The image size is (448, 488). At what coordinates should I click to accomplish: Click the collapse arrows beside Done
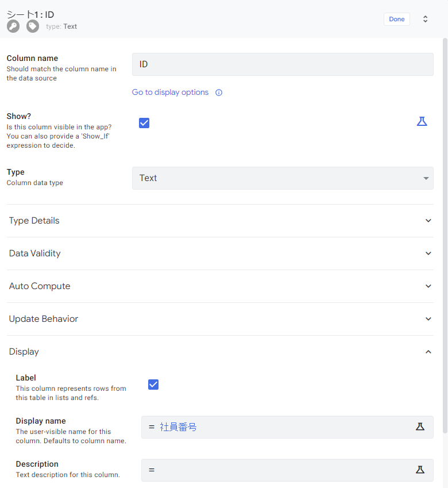pyautogui.click(x=425, y=18)
